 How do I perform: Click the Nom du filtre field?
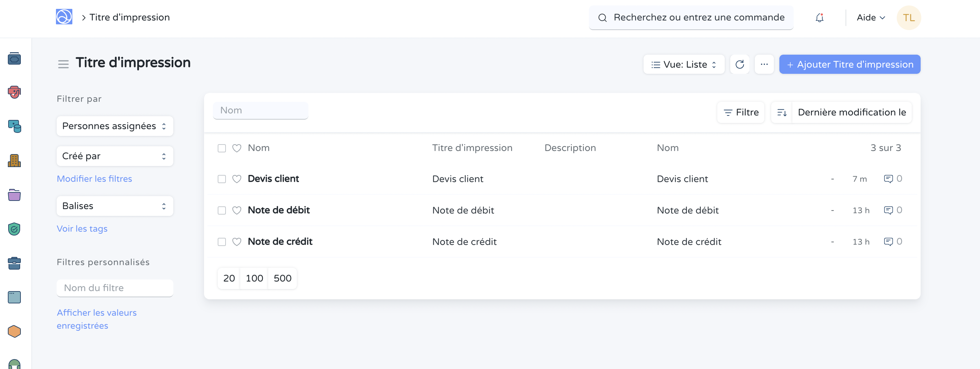(115, 288)
